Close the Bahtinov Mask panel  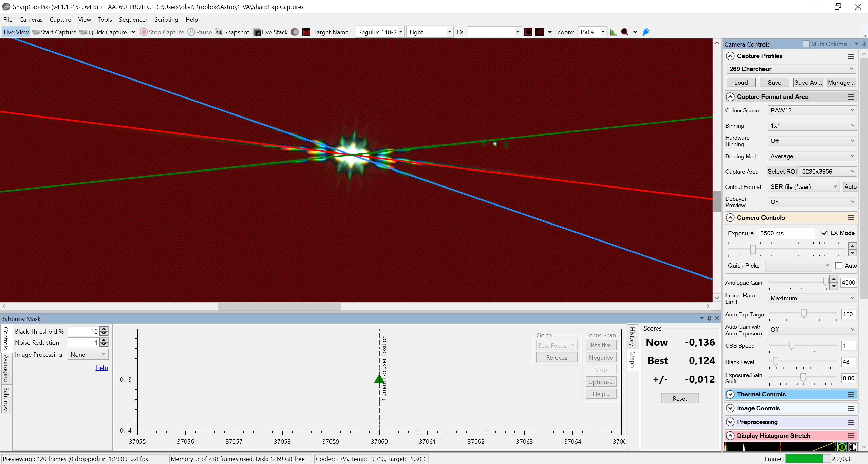pyautogui.click(x=717, y=318)
